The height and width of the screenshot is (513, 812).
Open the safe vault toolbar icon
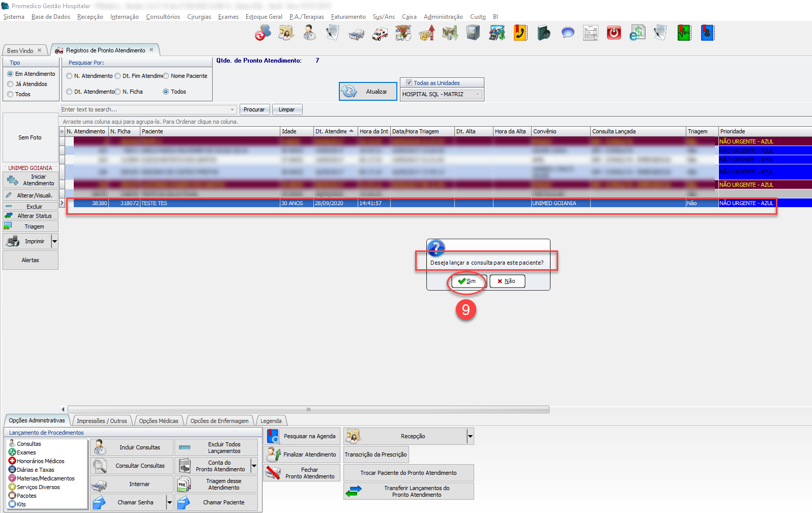point(473,33)
